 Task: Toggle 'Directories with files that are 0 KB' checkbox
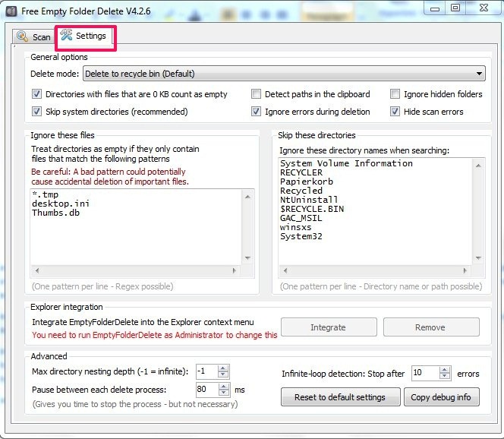(36, 94)
